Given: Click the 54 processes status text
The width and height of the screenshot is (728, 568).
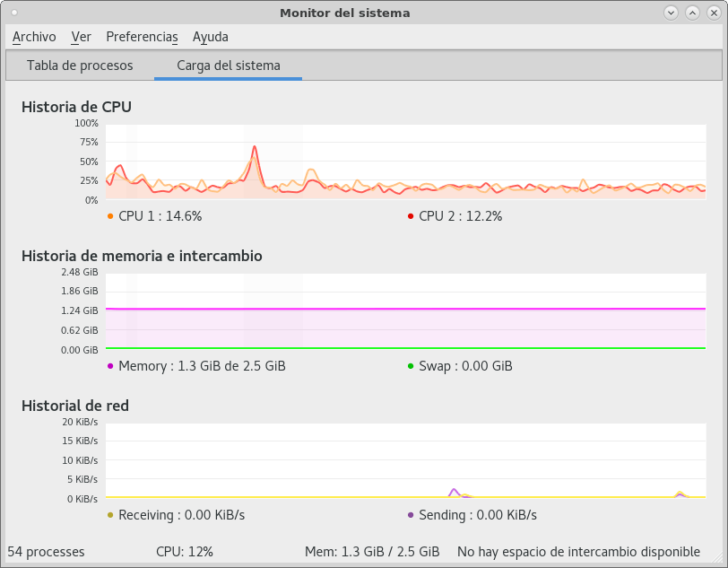Looking at the screenshot, I should click(x=46, y=552).
